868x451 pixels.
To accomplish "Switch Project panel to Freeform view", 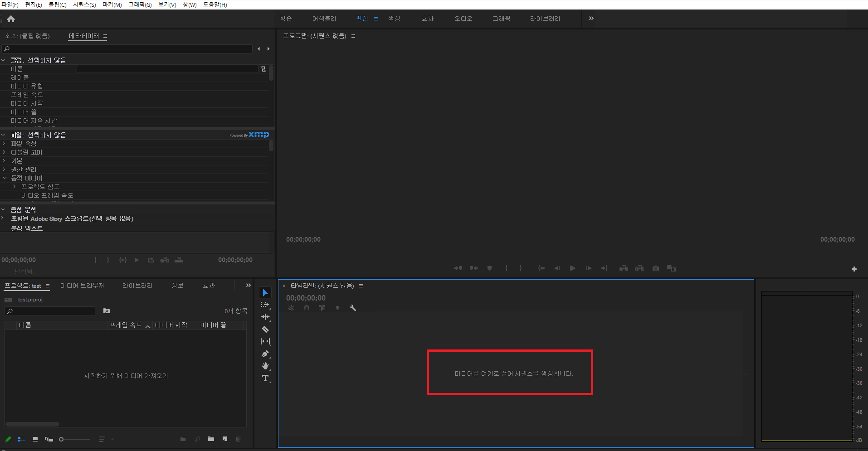I will 49,439.
